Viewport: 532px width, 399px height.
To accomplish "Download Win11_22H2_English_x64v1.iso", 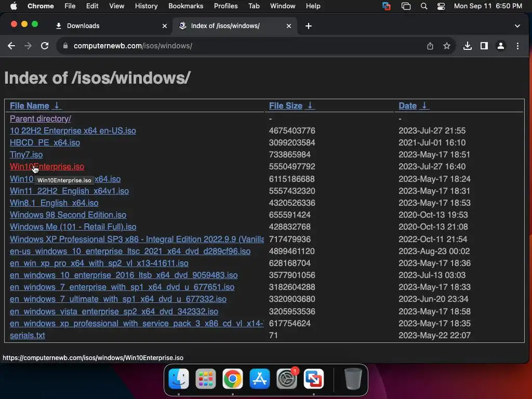I will click(69, 191).
